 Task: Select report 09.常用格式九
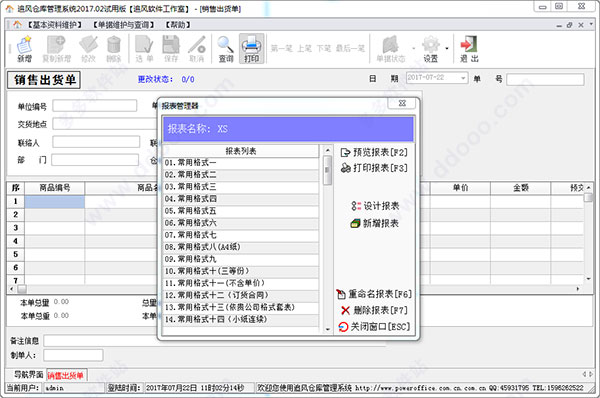coord(241,259)
